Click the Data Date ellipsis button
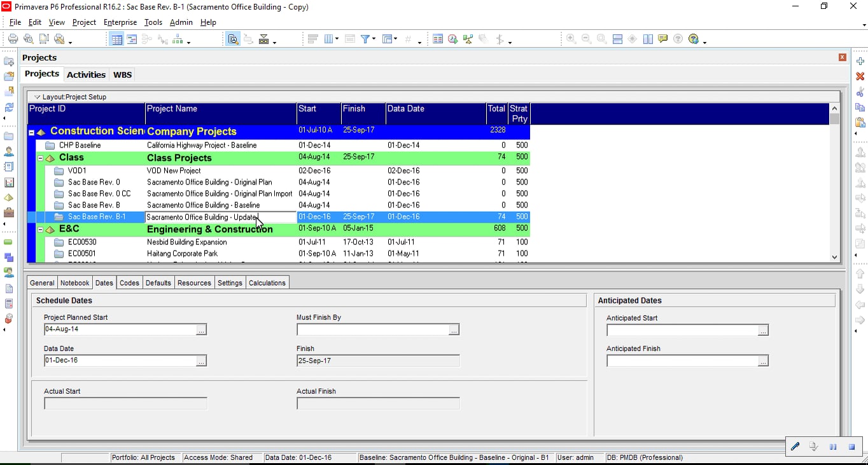The height and width of the screenshot is (465, 868). (x=201, y=361)
